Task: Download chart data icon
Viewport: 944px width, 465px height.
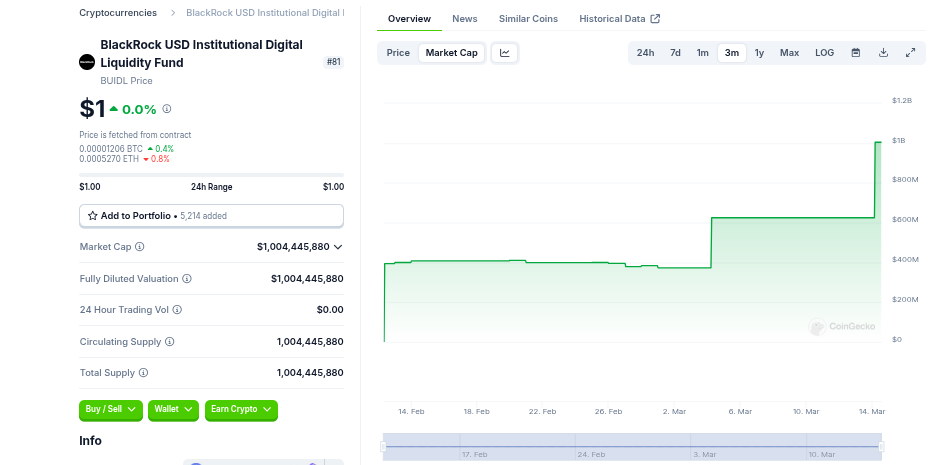Action: coord(883,53)
